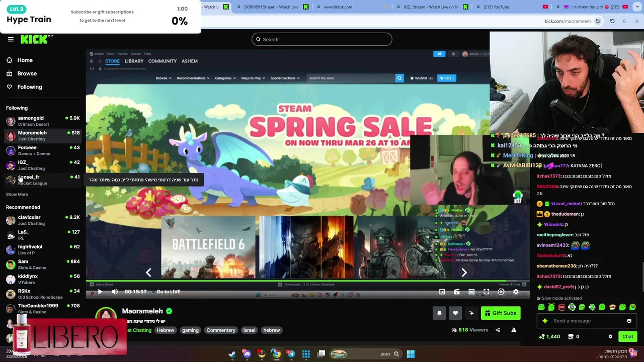Open highfivelol recommended channel
The height and width of the screenshot is (362, 644).
tap(43, 249)
